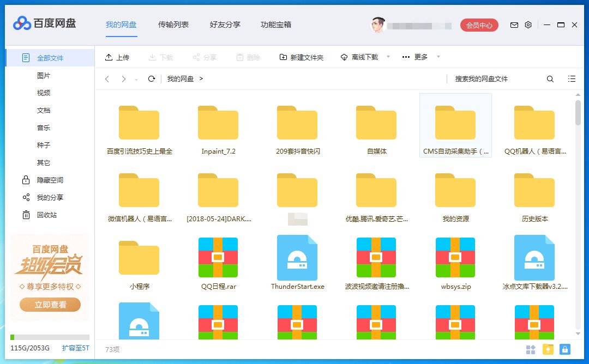Switch to 好友分享 tab
This screenshot has height=364, width=589.
(x=225, y=25)
